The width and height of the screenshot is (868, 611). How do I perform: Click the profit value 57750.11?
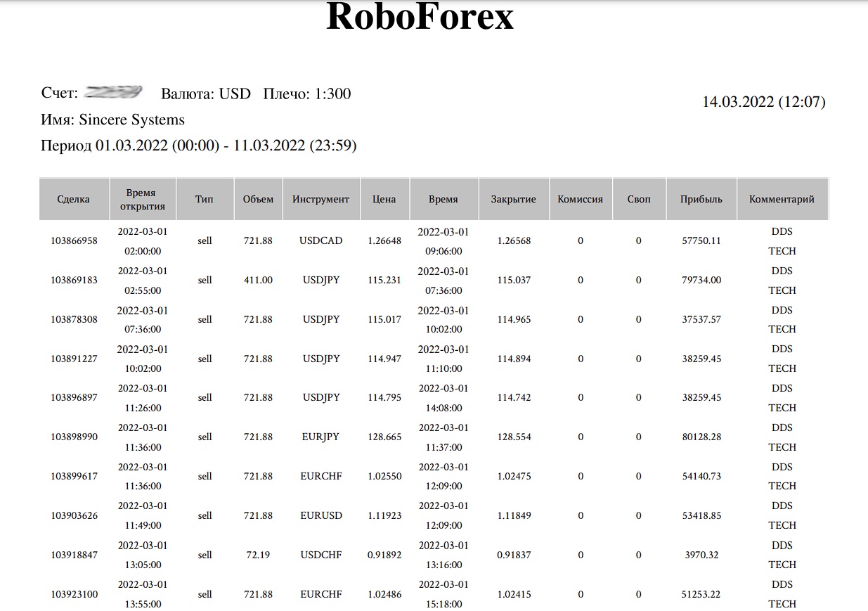(701, 241)
